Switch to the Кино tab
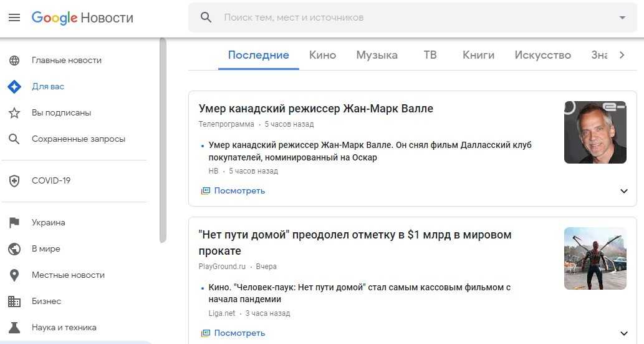The width and height of the screenshot is (644, 344). click(322, 55)
